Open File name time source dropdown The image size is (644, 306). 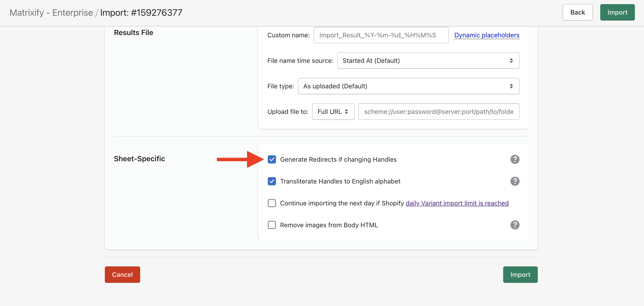428,61
